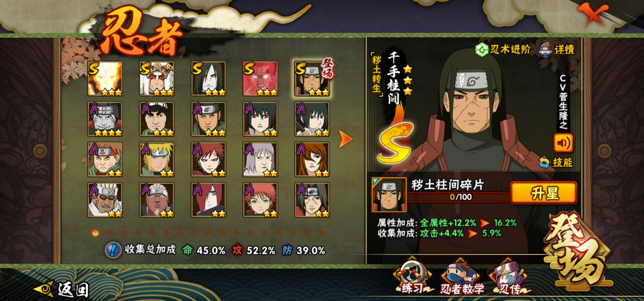This screenshot has width=644, height=301.
Task: Open 忍术进阶 ninjutsu advancement icon
Action: tap(482, 50)
